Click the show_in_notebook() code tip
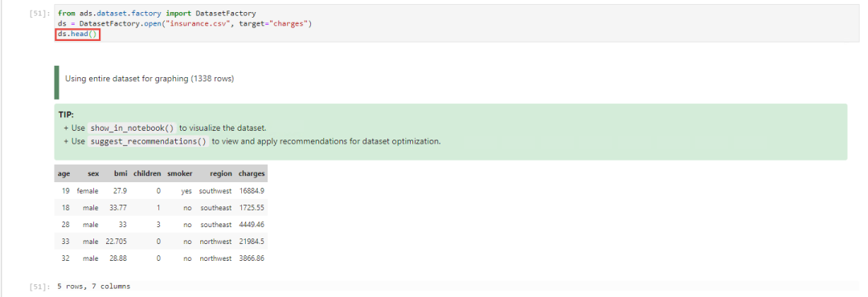Image resolution: width=868 pixels, height=297 pixels. 132,128
